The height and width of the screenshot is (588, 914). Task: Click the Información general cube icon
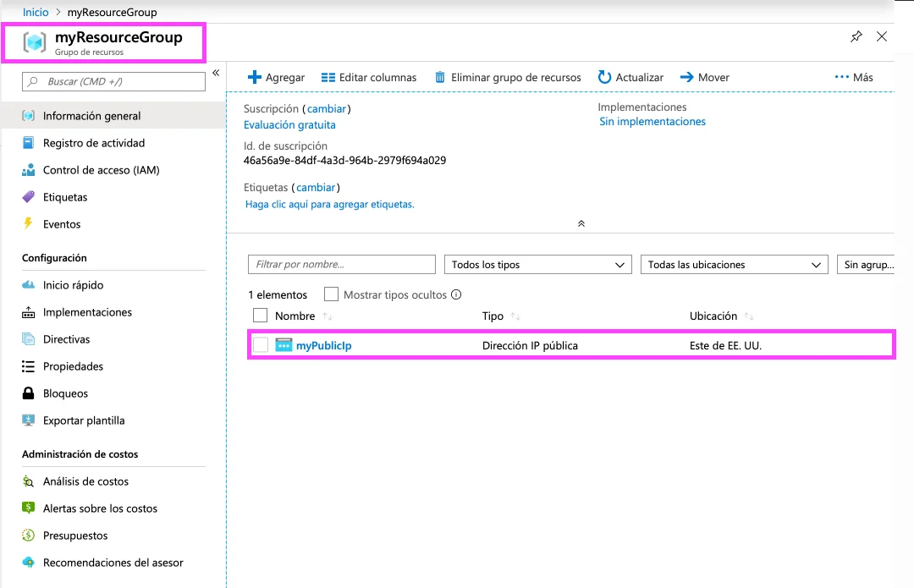[x=28, y=116]
